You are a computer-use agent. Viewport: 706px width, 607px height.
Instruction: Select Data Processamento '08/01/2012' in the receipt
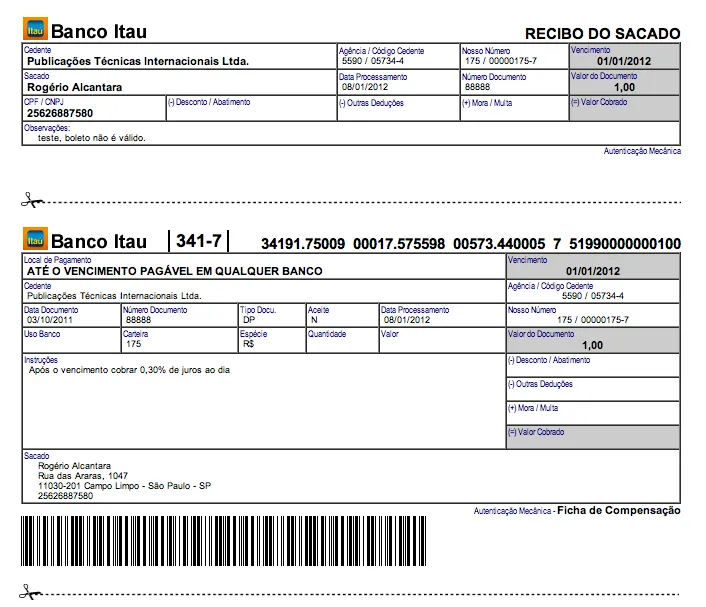point(365,87)
